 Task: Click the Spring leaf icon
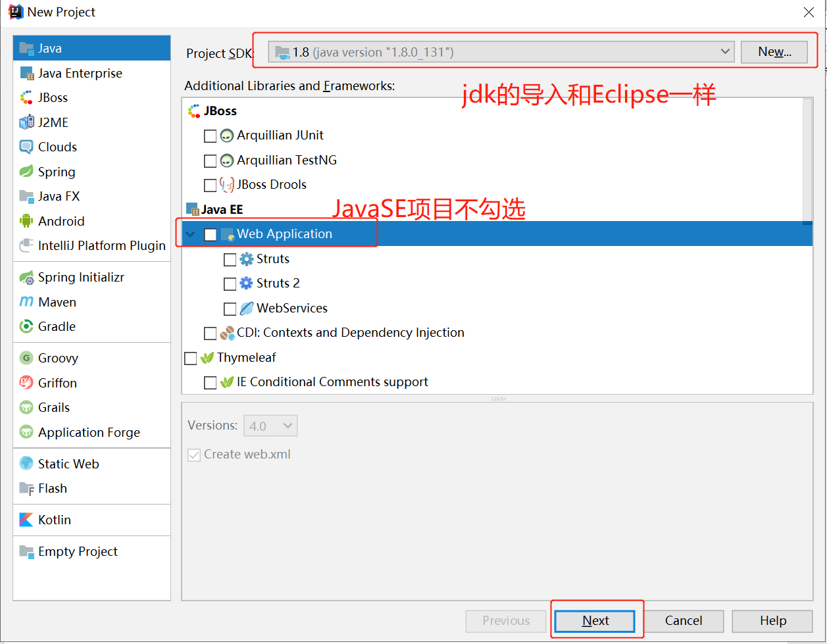(26, 172)
